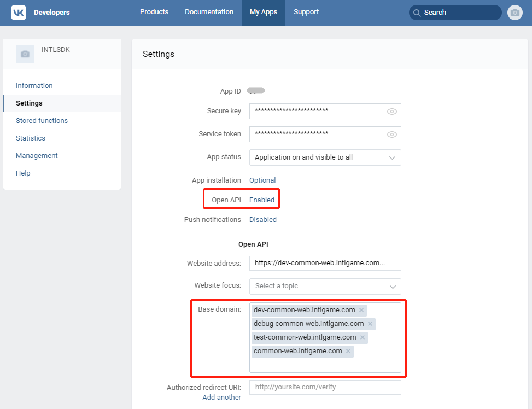The height and width of the screenshot is (409, 532).
Task: Open the Documentation menu item
Action: tap(209, 11)
